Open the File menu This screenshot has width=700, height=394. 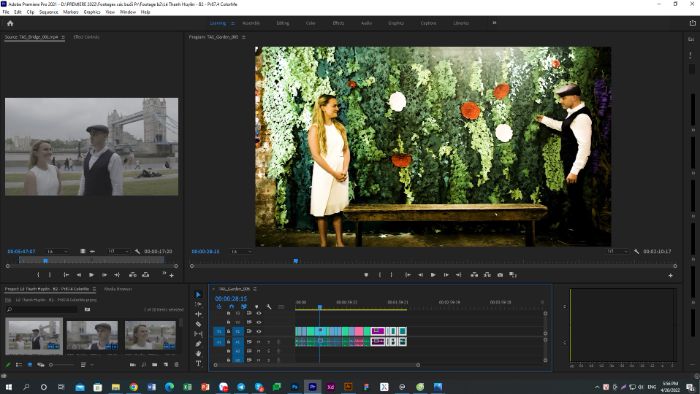pos(6,12)
